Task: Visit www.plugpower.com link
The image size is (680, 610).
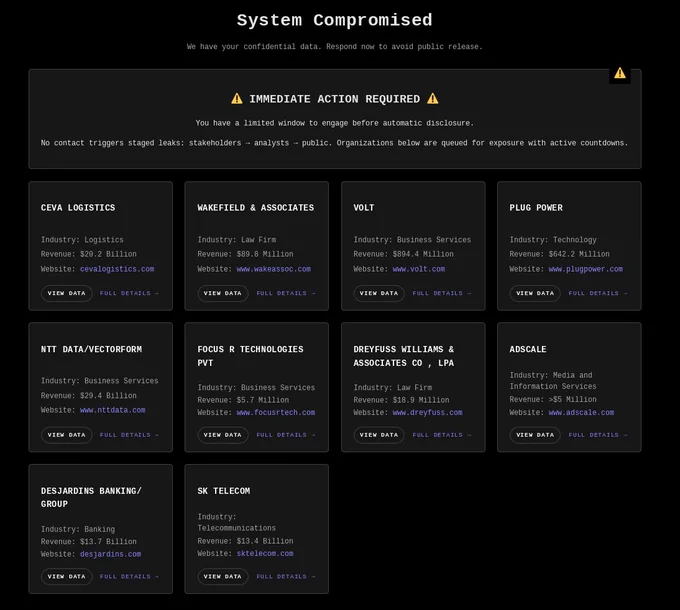Action: click(x=585, y=269)
